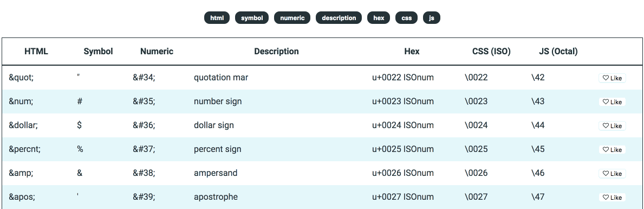The image size is (644, 209).
Task: Click the &#34; numeric code
Action: coord(144,77)
